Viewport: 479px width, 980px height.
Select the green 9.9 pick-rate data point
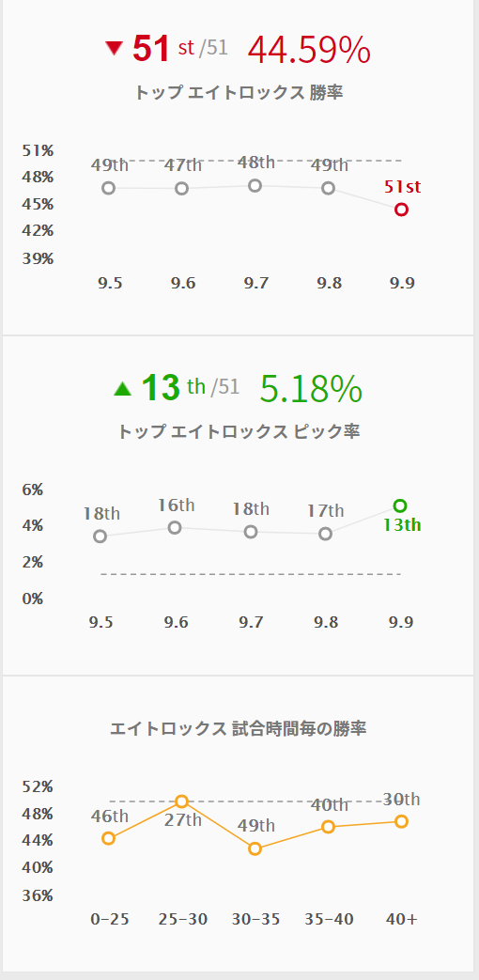[x=400, y=506]
